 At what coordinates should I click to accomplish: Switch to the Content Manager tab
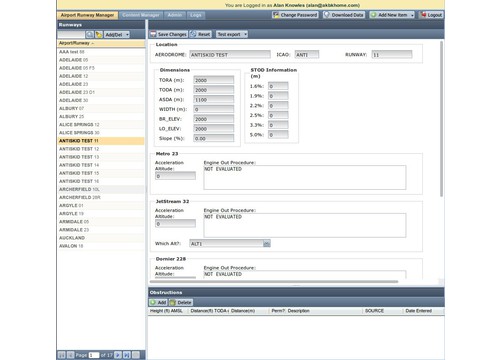141,15
